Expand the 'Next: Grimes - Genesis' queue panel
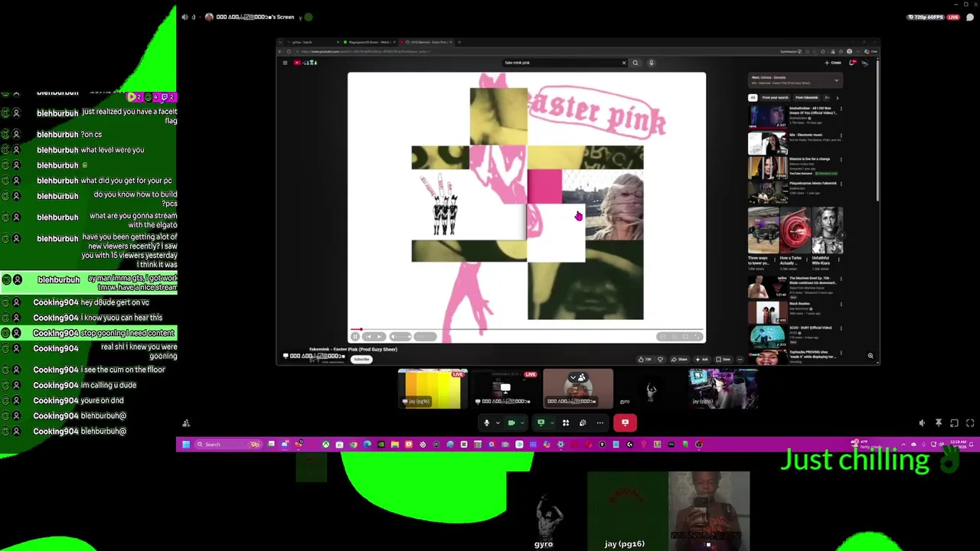Screen dimensions: 980x551 836,80
